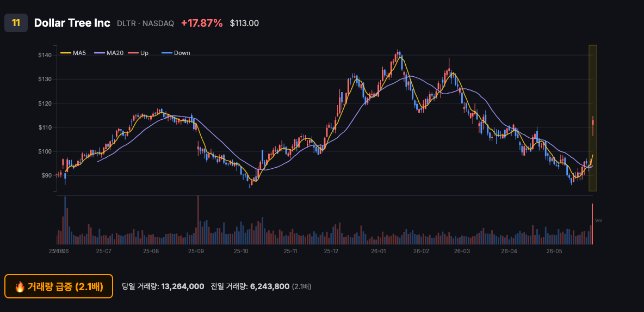Click the rank badge number 11
644x312 pixels.
click(16, 23)
